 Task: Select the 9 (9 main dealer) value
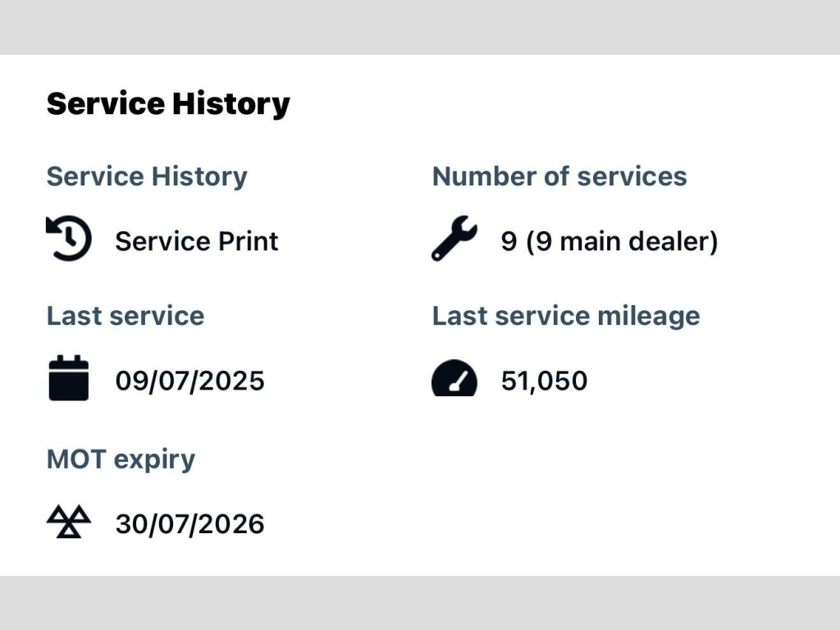[609, 242]
